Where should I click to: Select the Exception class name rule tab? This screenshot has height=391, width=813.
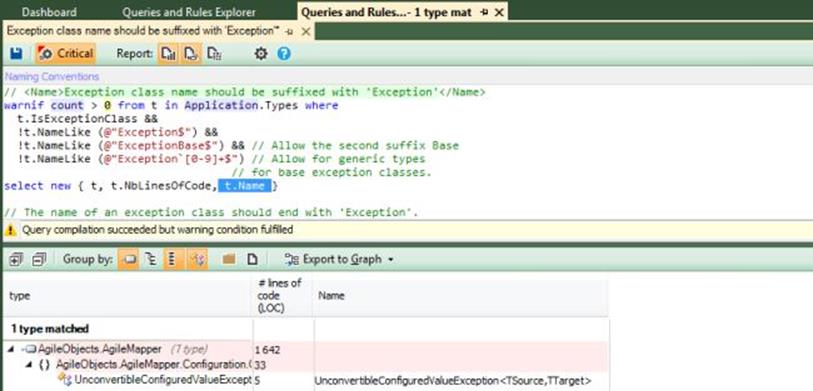[144, 31]
